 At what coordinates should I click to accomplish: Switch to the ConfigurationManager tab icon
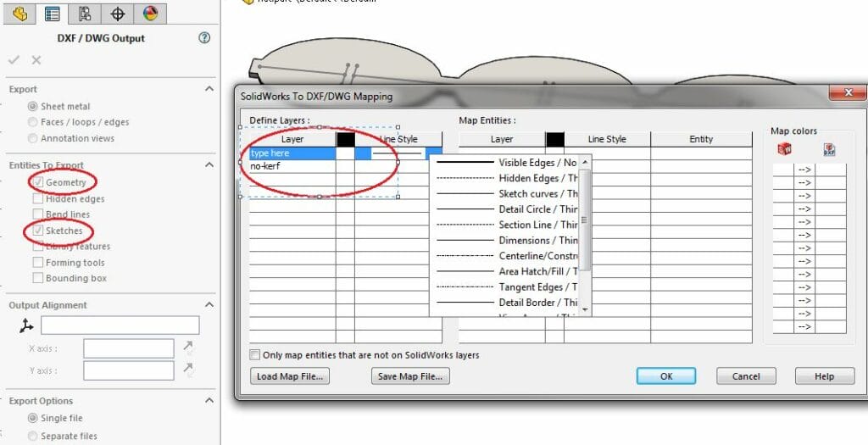(x=85, y=14)
